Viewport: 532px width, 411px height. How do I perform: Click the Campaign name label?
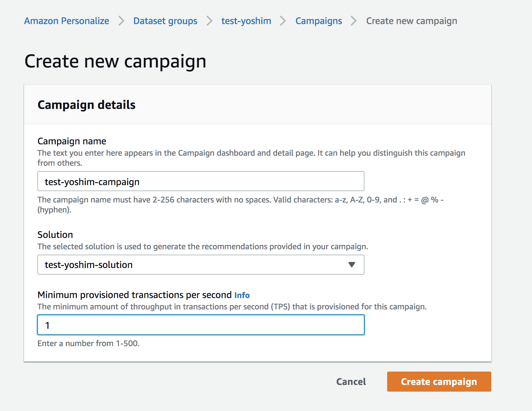71,141
